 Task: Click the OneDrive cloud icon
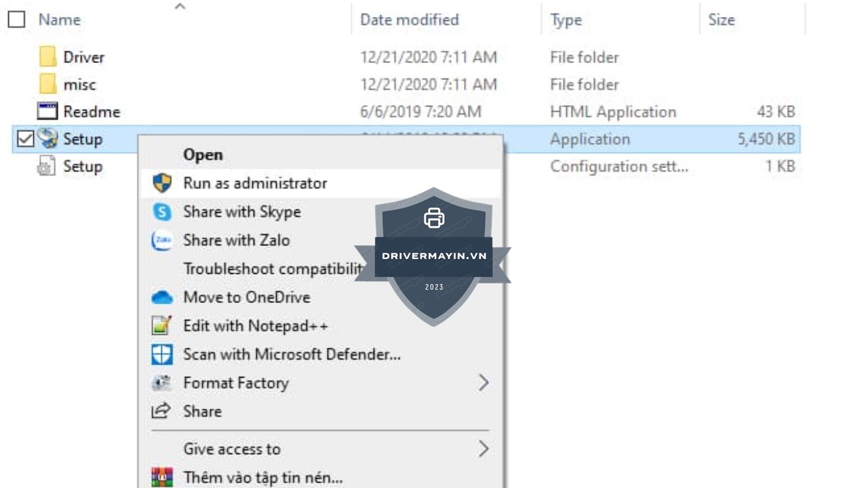coord(161,298)
